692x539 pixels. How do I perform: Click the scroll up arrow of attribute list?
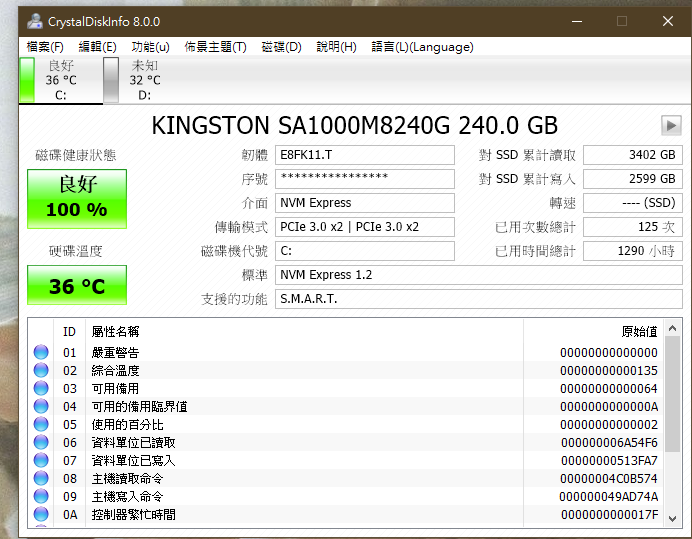673,328
